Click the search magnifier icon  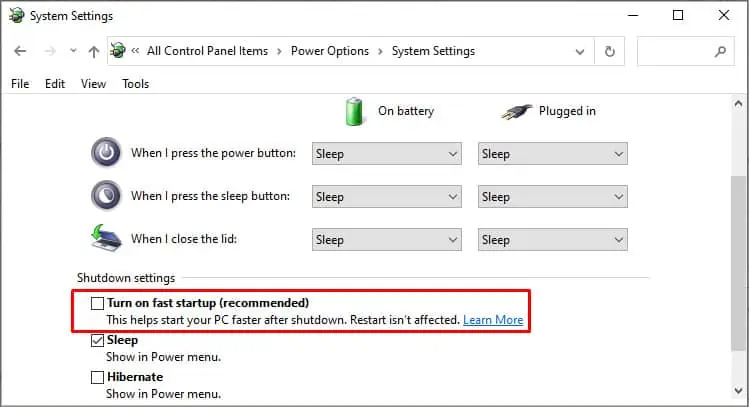pyautogui.click(x=720, y=51)
